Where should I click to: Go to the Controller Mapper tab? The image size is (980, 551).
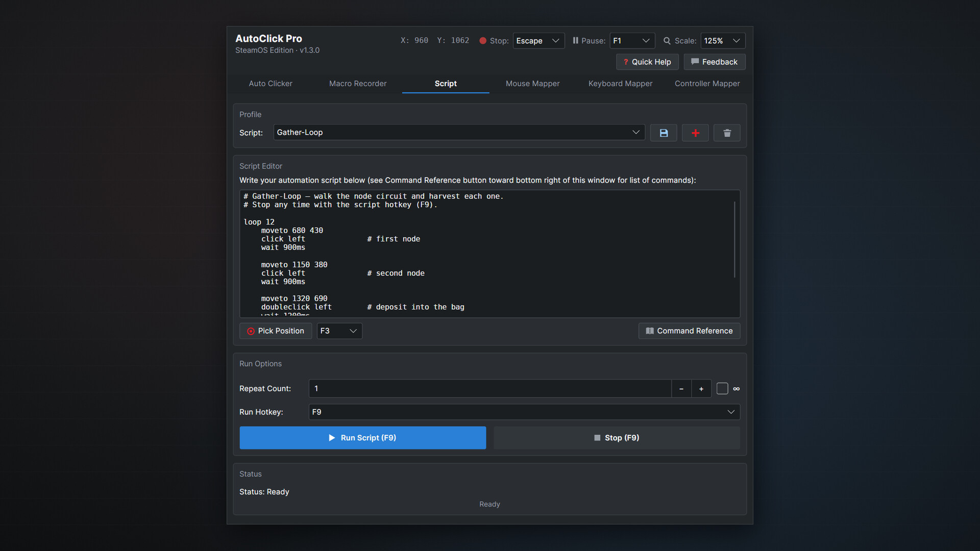pyautogui.click(x=707, y=83)
